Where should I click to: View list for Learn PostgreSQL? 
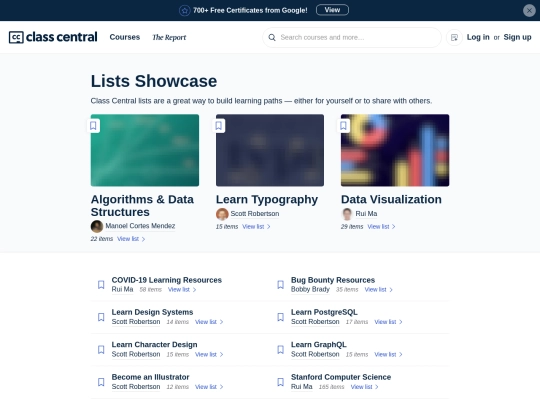click(388, 322)
